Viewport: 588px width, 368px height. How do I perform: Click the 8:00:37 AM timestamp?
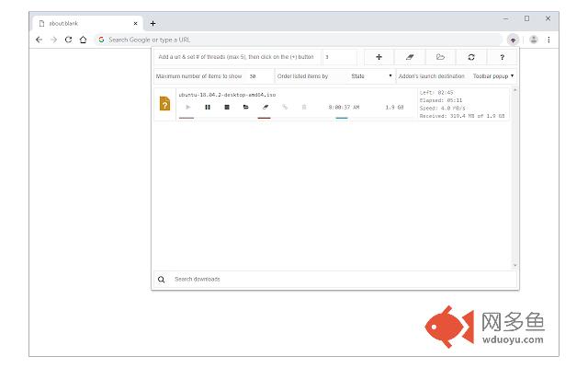[344, 108]
